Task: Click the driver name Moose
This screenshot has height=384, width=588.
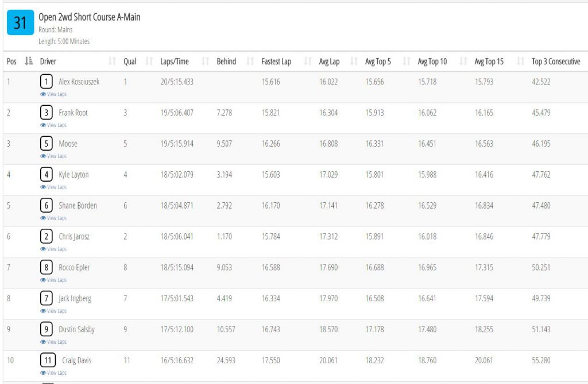Action: (x=68, y=143)
